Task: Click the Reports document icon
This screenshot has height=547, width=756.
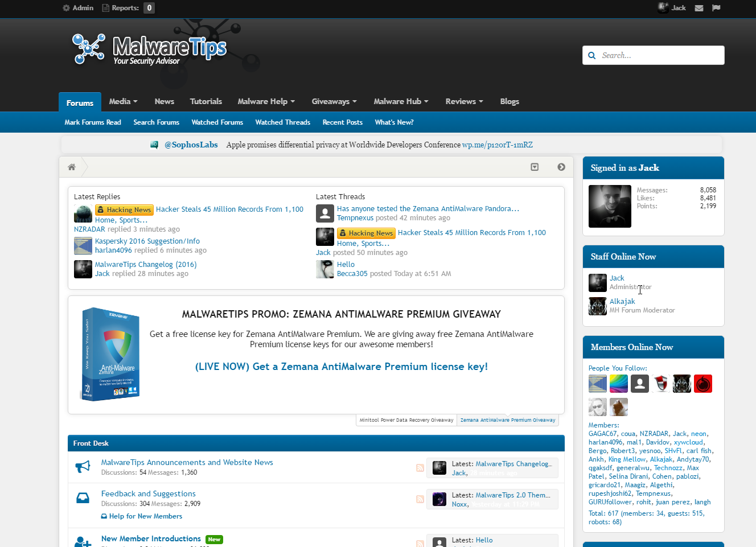Action: [106, 8]
